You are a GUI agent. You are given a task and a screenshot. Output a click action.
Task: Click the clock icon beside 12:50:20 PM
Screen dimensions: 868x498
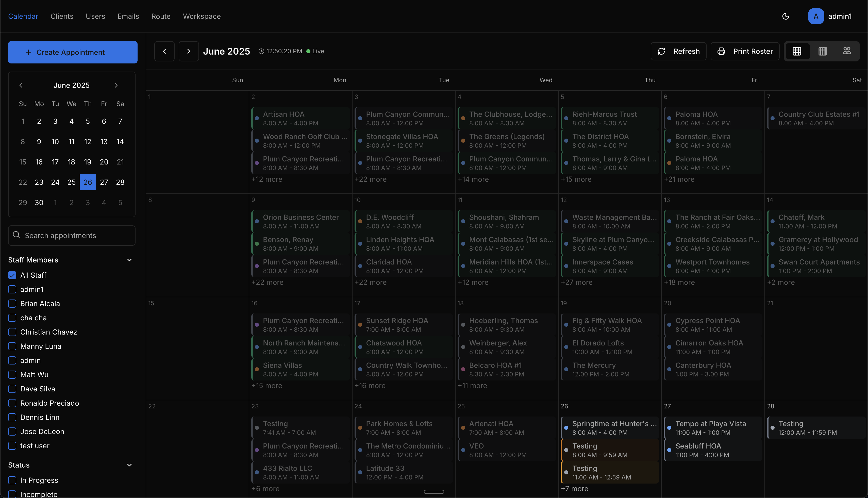pyautogui.click(x=261, y=51)
